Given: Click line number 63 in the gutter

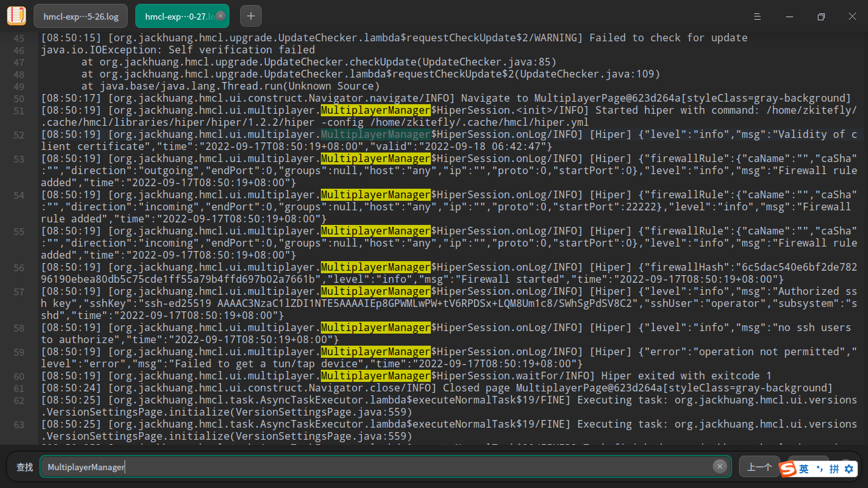Looking at the screenshot, I should [x=18, y=424].
